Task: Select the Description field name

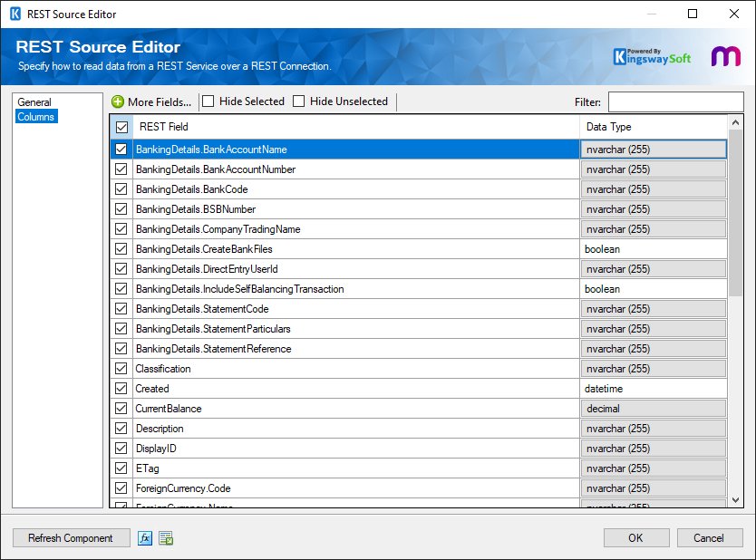Action: point(160,429)
